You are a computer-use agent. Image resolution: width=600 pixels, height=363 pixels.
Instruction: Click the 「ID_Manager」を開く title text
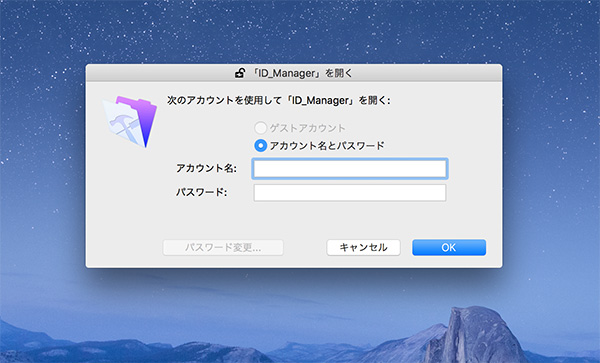302,73
